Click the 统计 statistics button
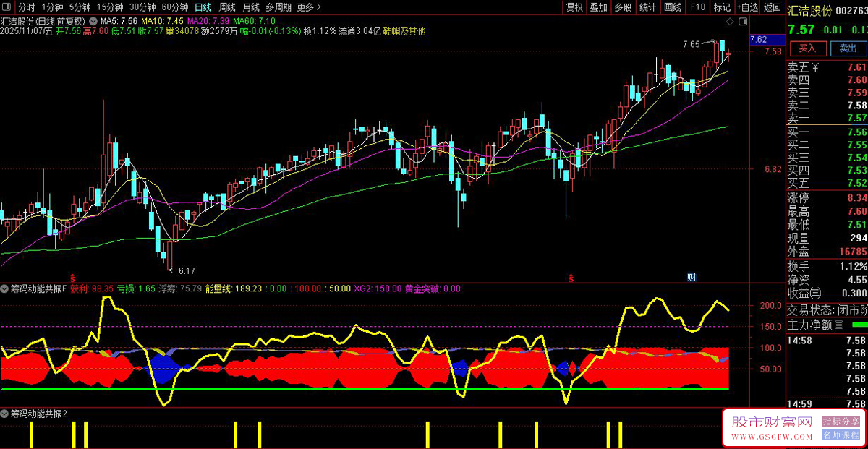This screenshot has height=449, width=868. click(x=647, y=7)
